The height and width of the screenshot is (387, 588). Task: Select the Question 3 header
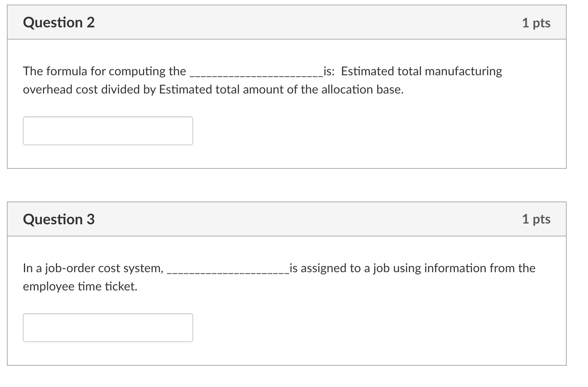(58, 219)
